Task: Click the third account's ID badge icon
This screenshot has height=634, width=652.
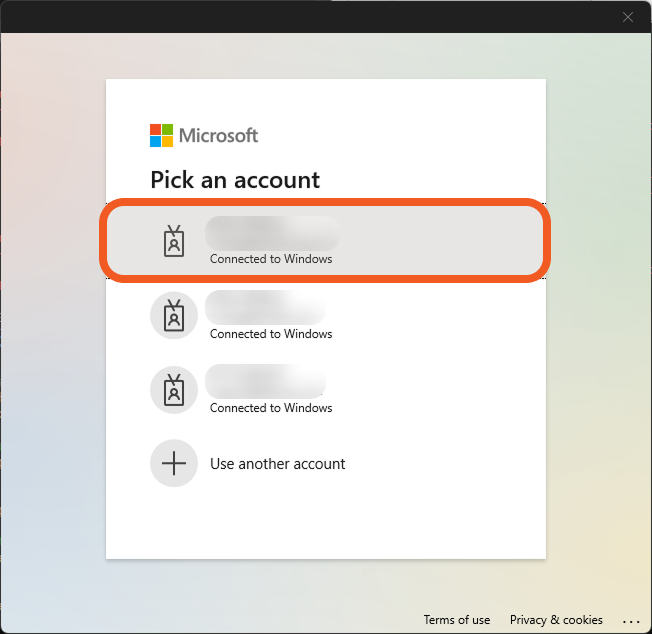Action: [174, 389]
